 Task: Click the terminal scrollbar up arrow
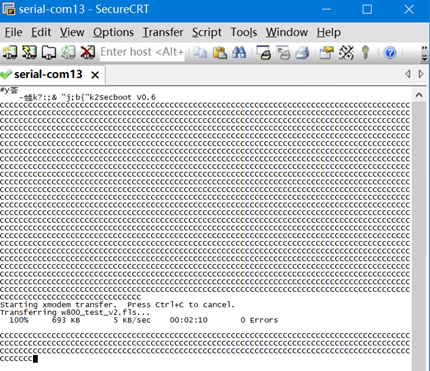tap(419, 95)
